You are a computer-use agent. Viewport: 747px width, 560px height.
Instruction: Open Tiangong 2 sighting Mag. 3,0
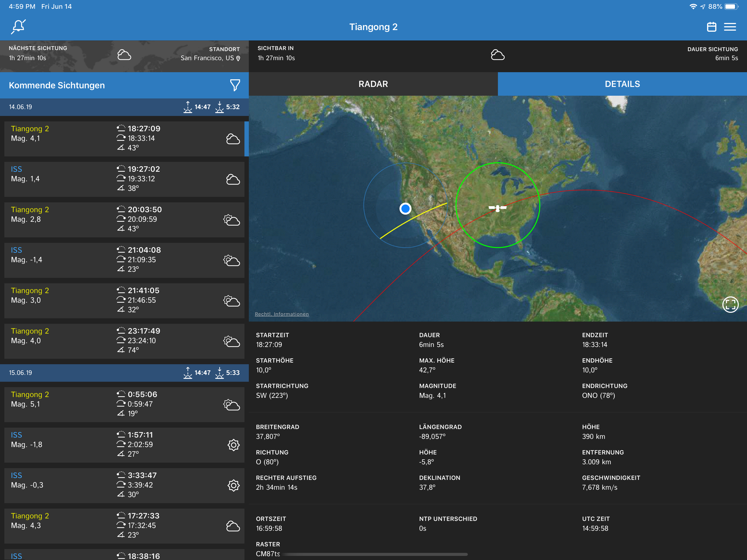pyautogui.click(x=124, y=301)
